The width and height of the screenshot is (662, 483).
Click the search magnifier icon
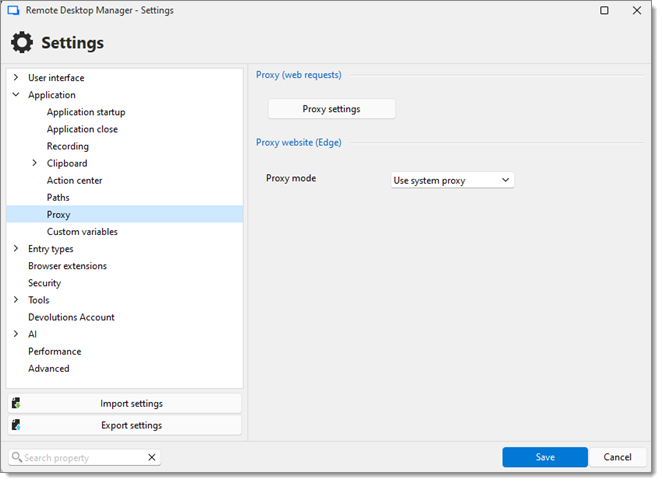[x=17, y=457]
